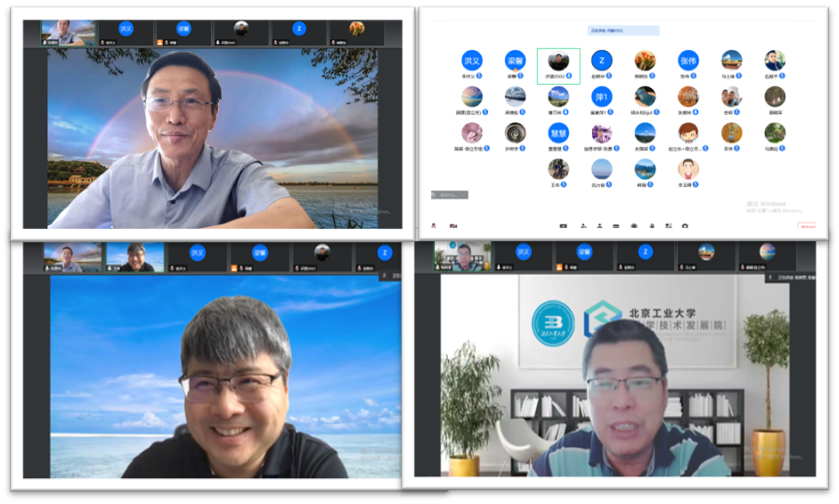Select the 张伟 avatar in the participant grid
This screenshot has height=504, width=839.
tap(688, 61)
